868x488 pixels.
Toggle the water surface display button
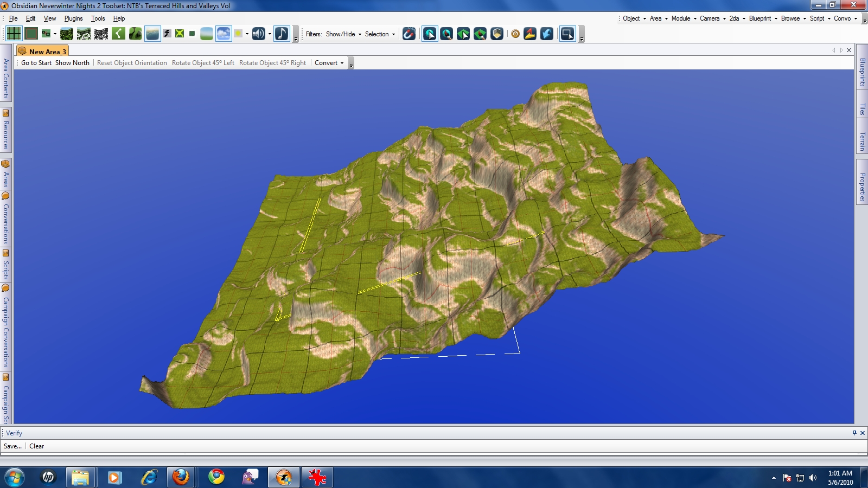[152, 34]
